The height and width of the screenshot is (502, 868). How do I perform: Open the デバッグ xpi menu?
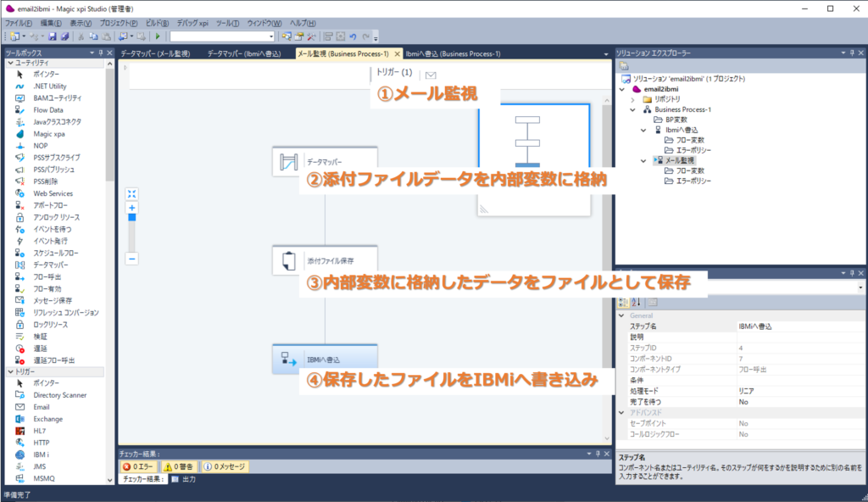(x=192, y=23)
